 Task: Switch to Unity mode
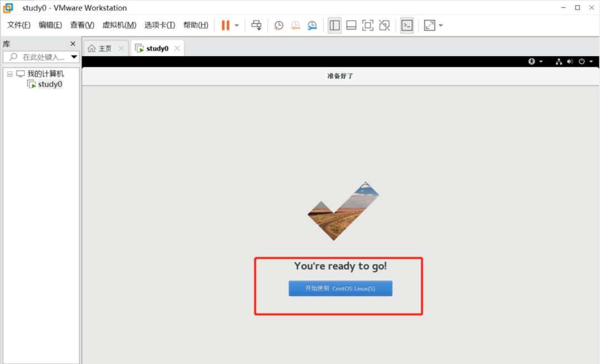tap(384, 25)
